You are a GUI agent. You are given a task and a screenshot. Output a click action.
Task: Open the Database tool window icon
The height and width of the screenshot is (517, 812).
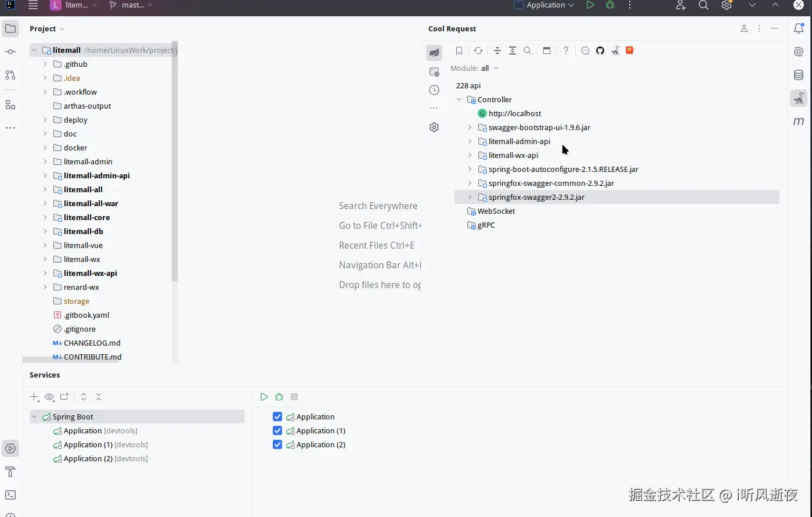point(799,75)
